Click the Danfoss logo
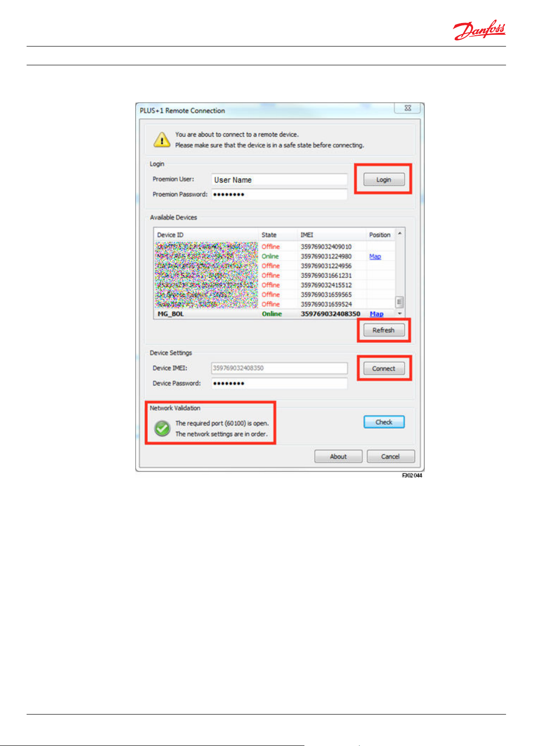 [479, 30]
